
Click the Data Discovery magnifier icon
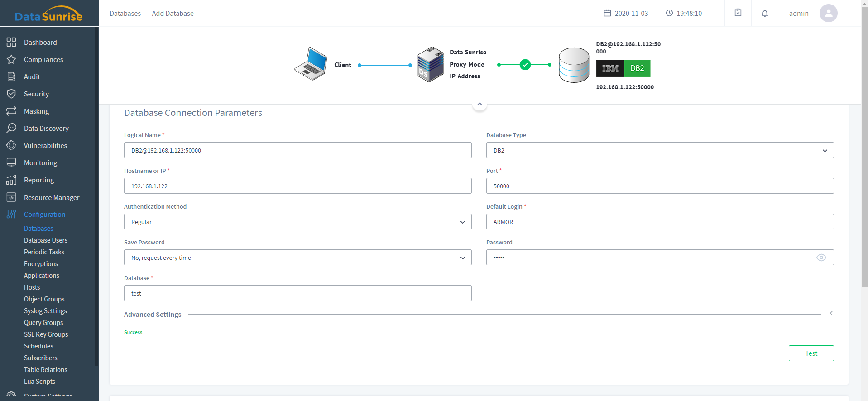tap(11, 128)
